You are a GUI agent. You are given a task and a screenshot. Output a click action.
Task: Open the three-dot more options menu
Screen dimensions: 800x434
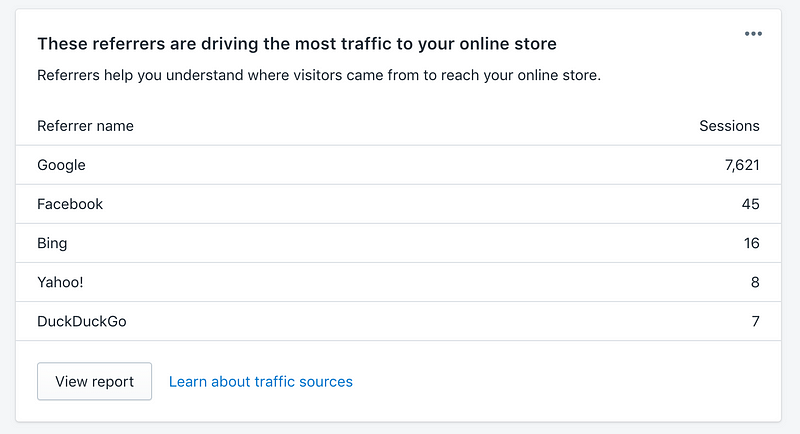(753, 34)
